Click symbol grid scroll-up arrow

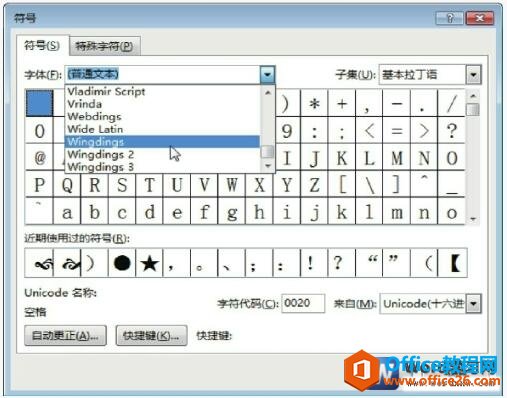[x=473, y=96]
